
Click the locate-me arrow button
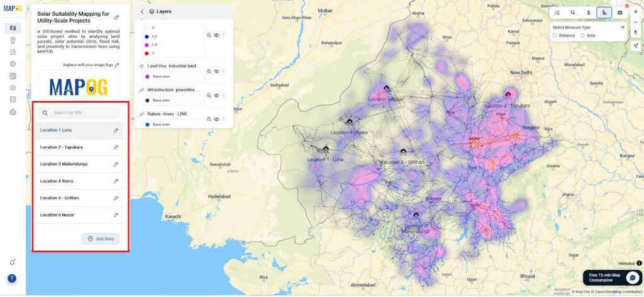pos(636,45)
